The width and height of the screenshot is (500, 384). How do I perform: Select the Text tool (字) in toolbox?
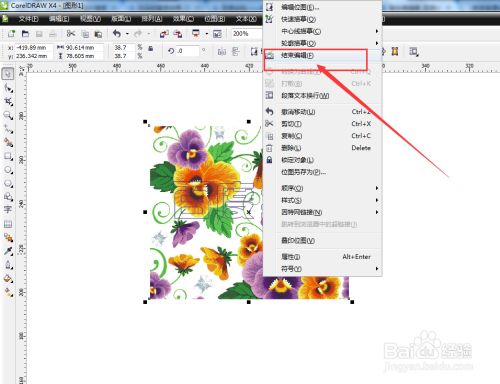[8, 210]
